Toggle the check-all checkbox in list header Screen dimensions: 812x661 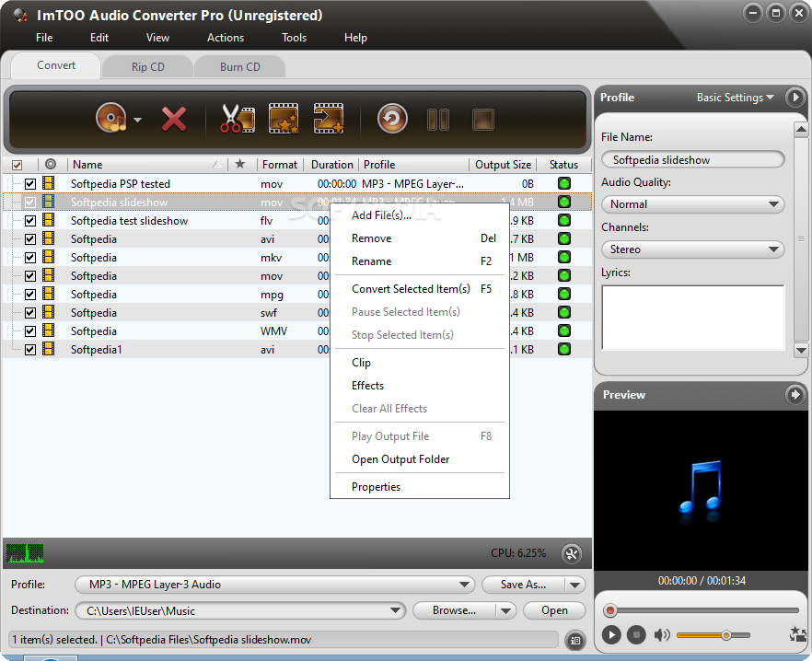[17, 166]
